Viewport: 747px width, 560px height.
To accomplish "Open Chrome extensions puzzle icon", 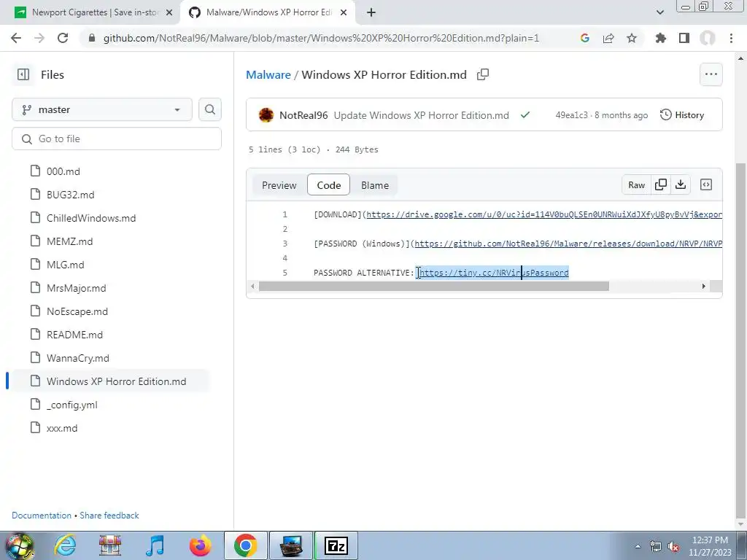I will (x=661, y=38).
